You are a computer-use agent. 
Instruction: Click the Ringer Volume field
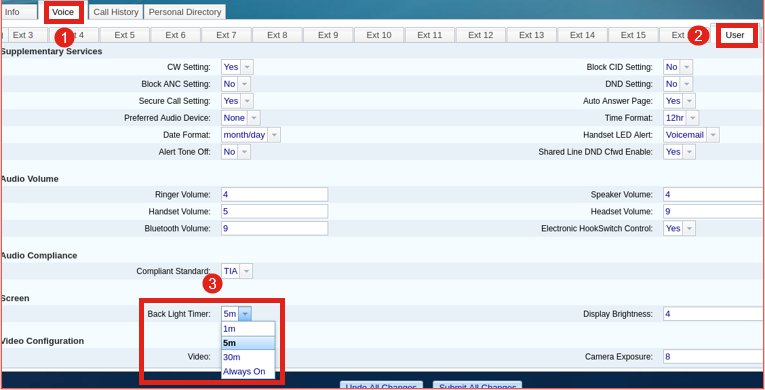pos(274,194)
